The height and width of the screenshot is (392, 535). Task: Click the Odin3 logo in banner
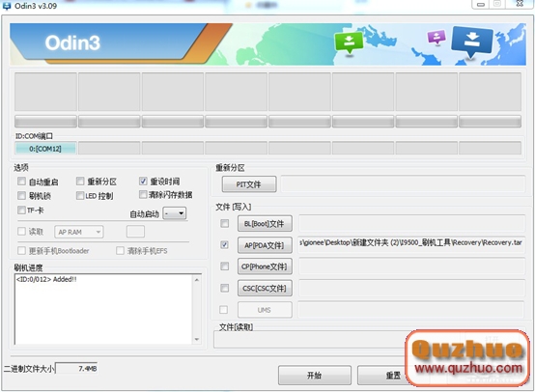click(x=72, y=42)
